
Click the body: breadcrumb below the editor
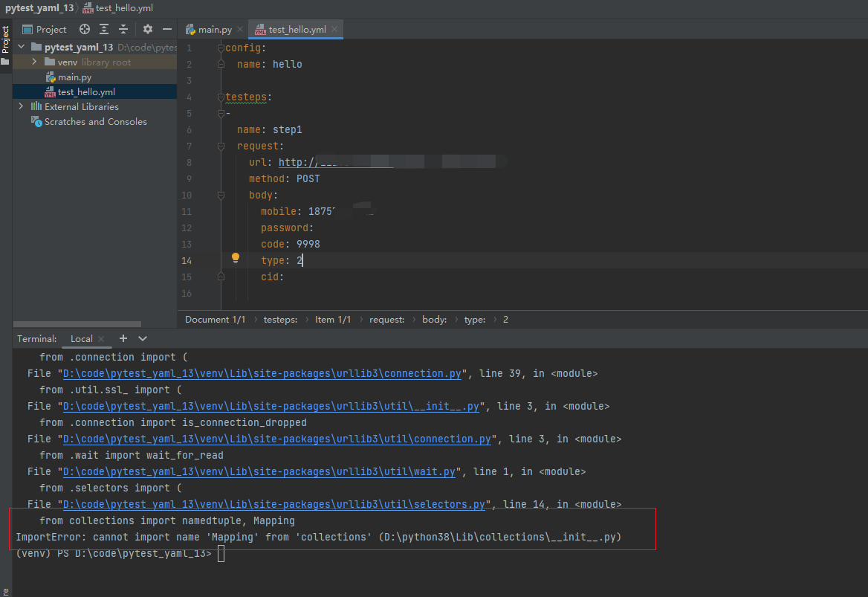click(x=434, y=319)
